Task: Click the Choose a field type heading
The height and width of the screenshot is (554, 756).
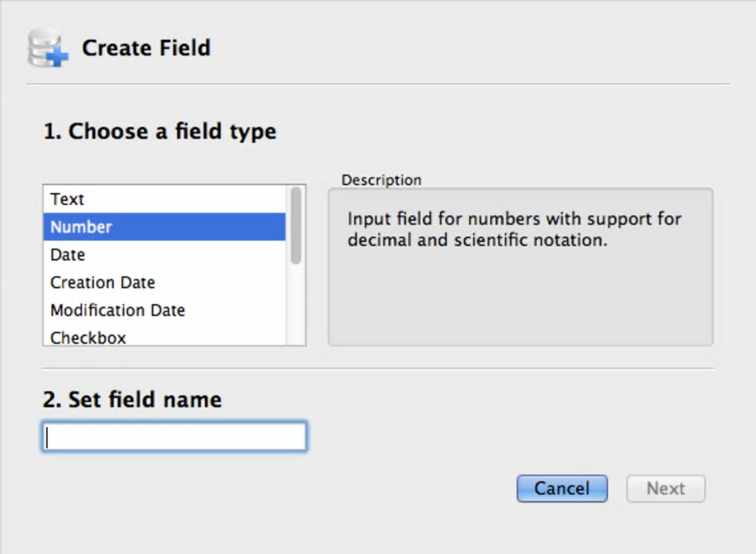Action: pos(159,132)
